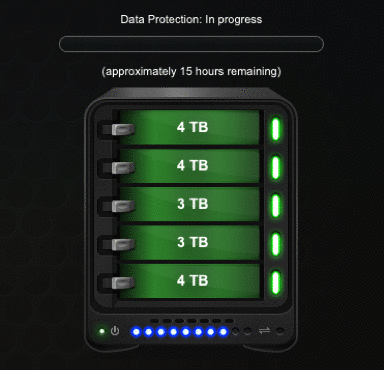Screen dimensions: 384x370
Task: Click the approximately 15 hours remaining text
Action: [191, 71]
